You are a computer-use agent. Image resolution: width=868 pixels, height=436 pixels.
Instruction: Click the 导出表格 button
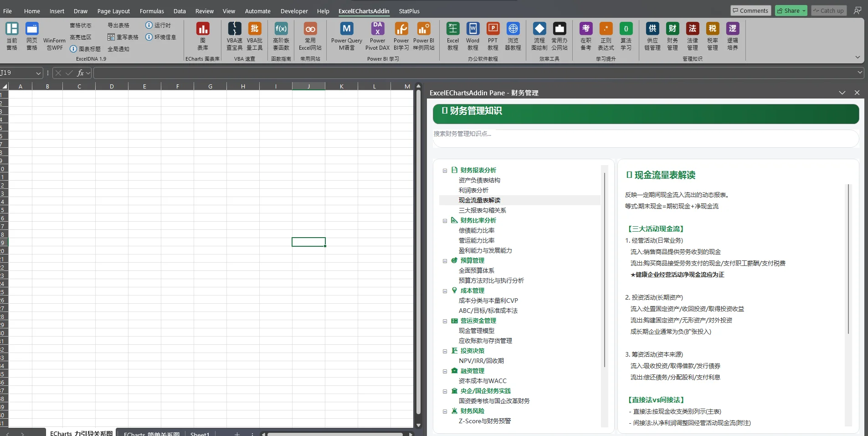pos(118,25)
